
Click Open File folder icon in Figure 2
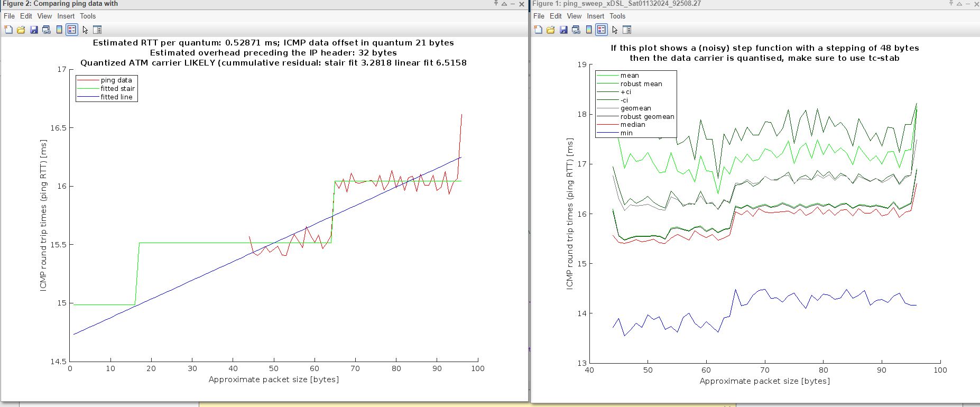[21, 30]
